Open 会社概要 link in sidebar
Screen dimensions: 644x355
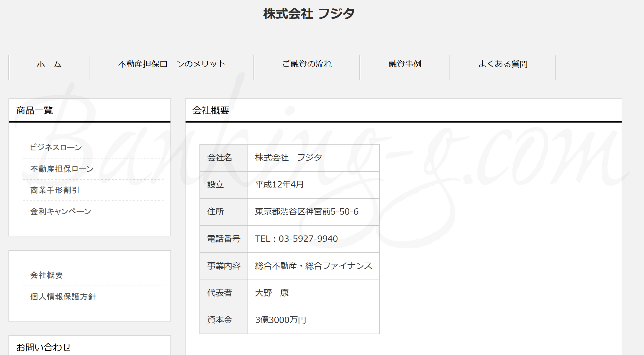(x=47, y=275)
